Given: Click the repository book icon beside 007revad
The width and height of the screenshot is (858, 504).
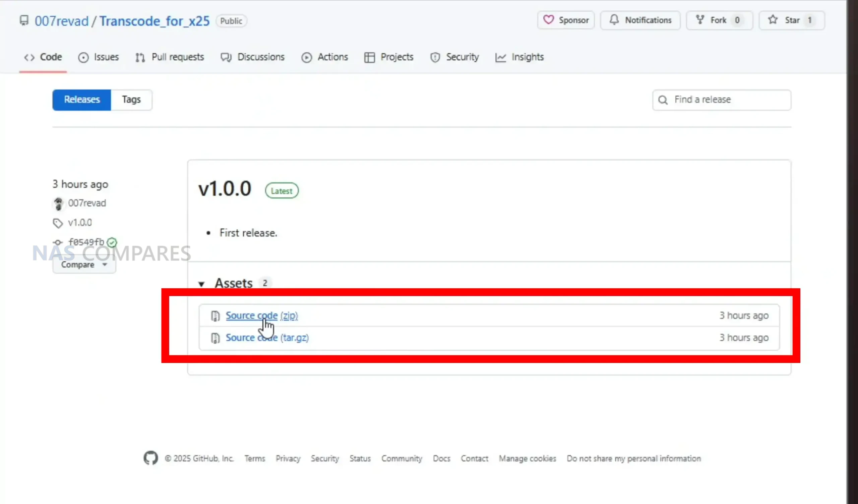Looking at the screenshot, I should tap(24, 21).
